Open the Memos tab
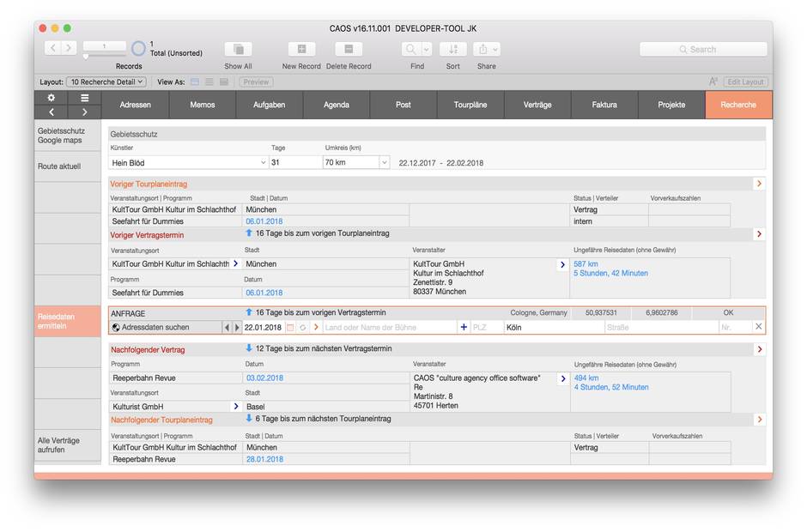The image size is (807, 532). pos(203,105)
